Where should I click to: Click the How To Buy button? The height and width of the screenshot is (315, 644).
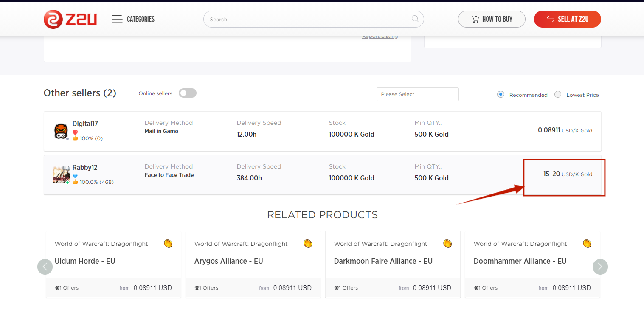[x=492, y=19]
